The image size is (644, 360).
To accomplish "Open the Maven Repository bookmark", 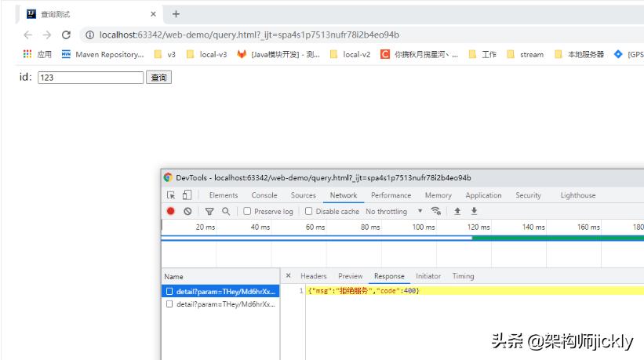I will tap(103, 54).
